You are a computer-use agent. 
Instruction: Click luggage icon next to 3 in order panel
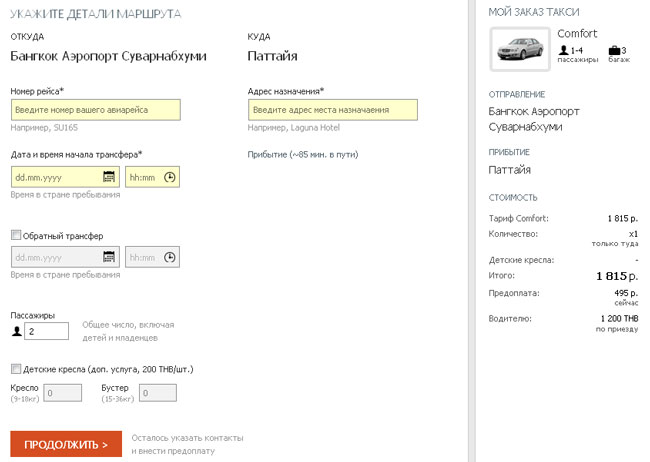614,51
